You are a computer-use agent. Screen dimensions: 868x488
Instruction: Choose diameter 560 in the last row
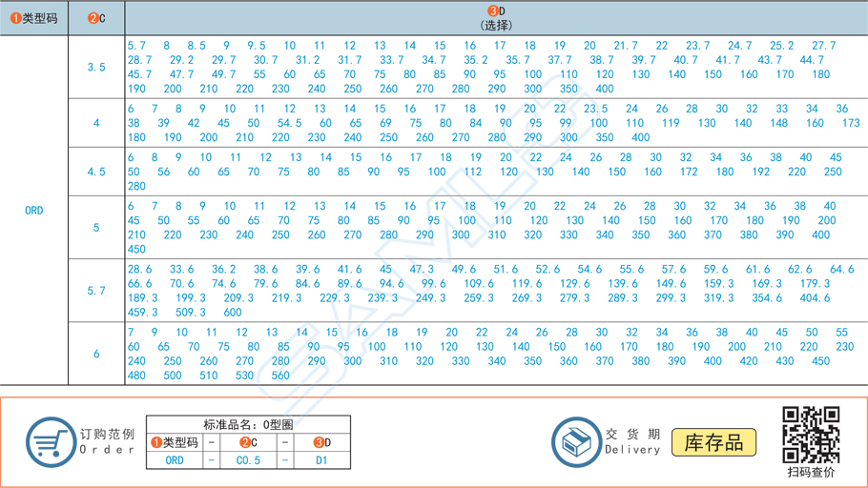tap(280, 376)
